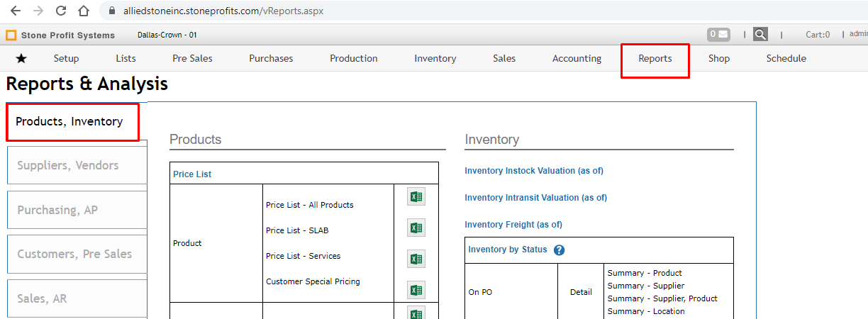Export Price List - Services to Excel
The image size is (868, 319).
pyautogui.click(x=416, y=259)
